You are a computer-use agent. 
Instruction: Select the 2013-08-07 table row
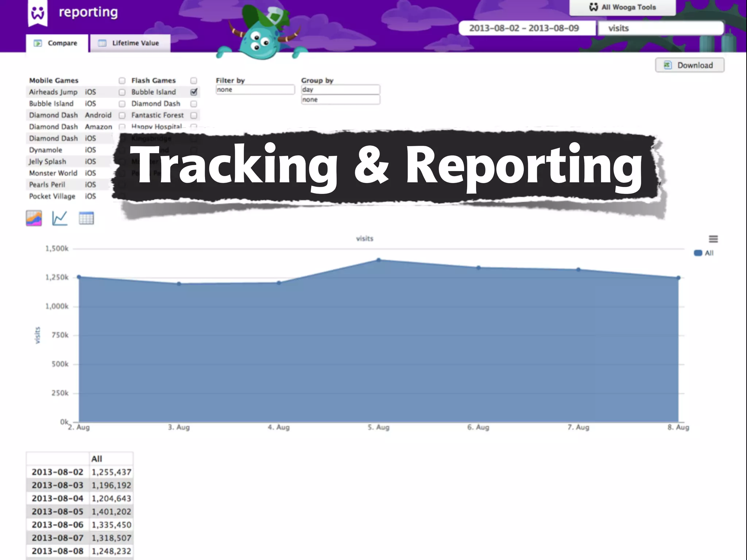[80, 538]
